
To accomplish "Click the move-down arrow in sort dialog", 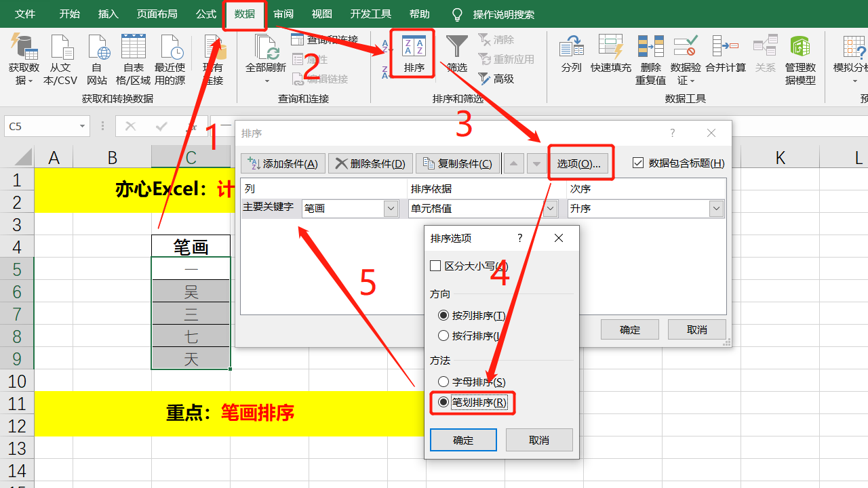I will pos(537,163).
